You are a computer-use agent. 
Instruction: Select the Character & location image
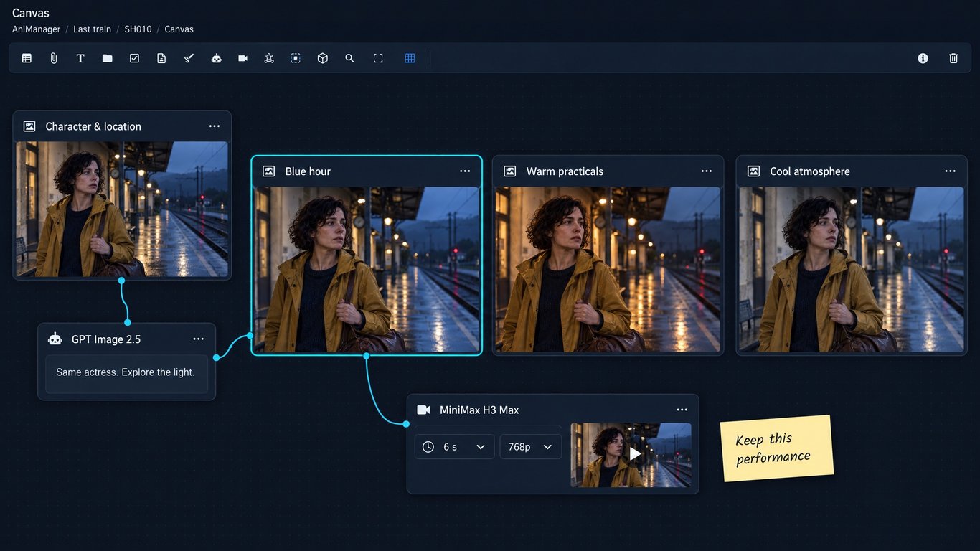click(122, 209)
